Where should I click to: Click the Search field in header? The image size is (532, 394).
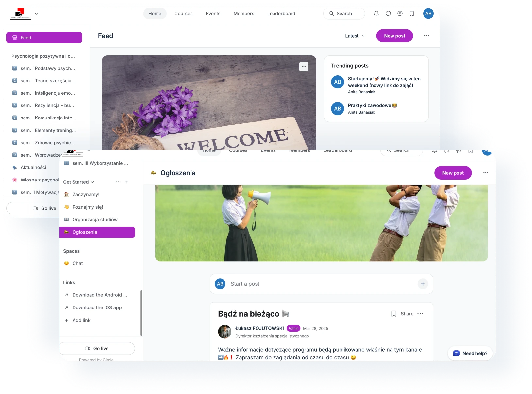(x=344, y=14)
